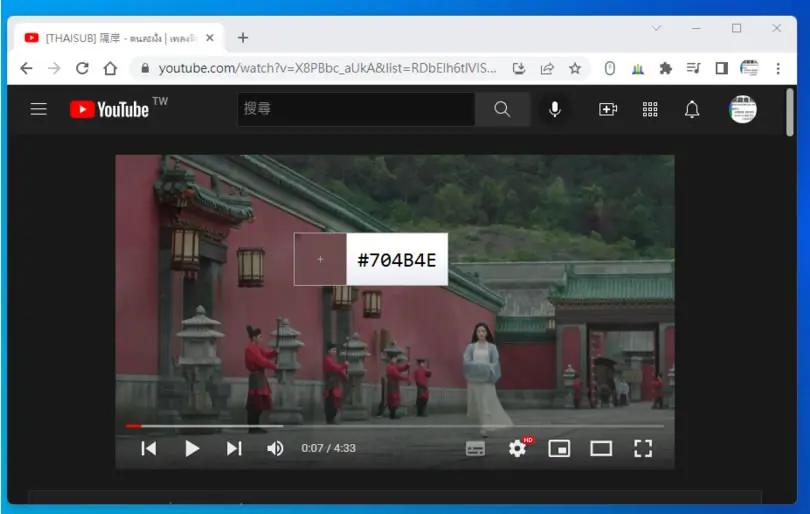Screen dimensions: 810x514
Task: Expand the tab search chevron
Action: click(x=656, y=28)
